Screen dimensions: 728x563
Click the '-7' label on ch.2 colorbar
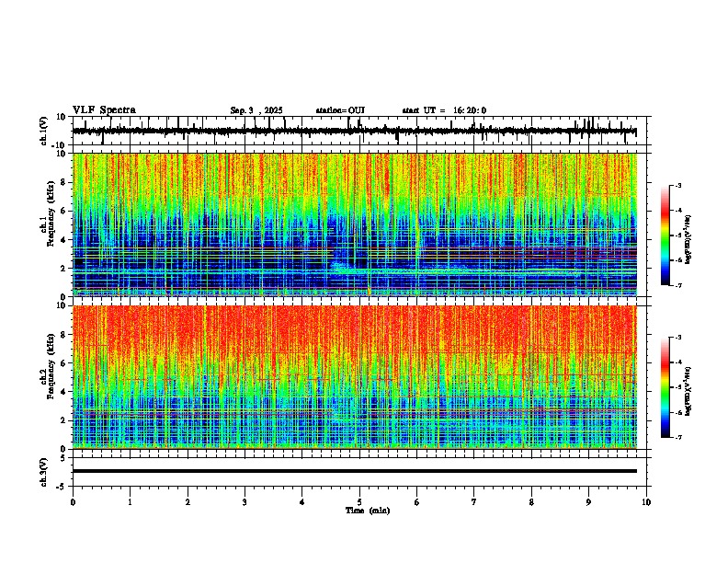pyautogui.click(x=677, y=437)
